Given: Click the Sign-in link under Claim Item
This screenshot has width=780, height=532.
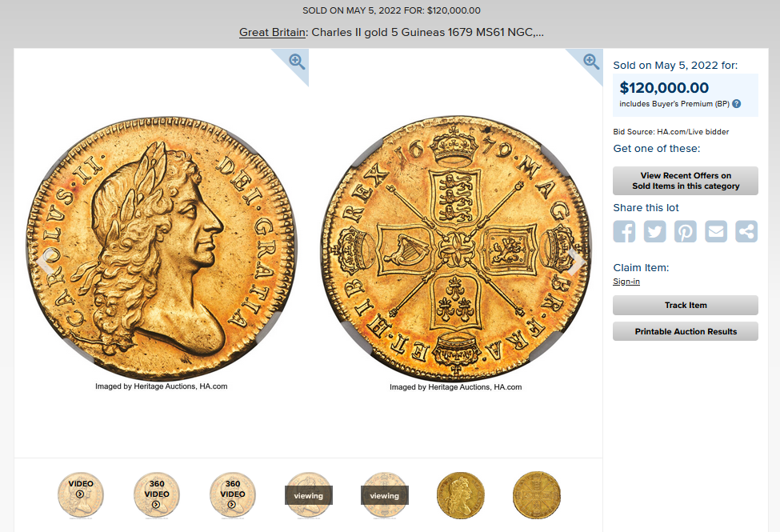Looking at the screenshot, I should 626,281.
